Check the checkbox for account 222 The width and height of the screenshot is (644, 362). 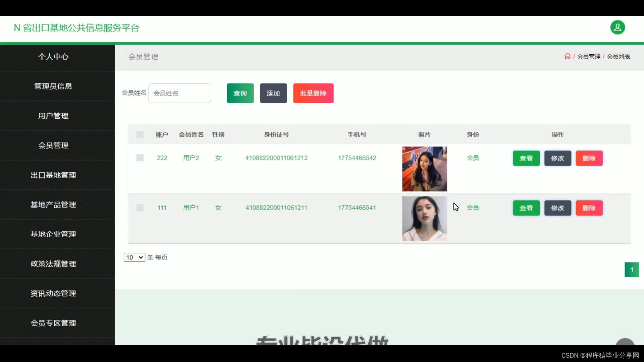[140, 158]
